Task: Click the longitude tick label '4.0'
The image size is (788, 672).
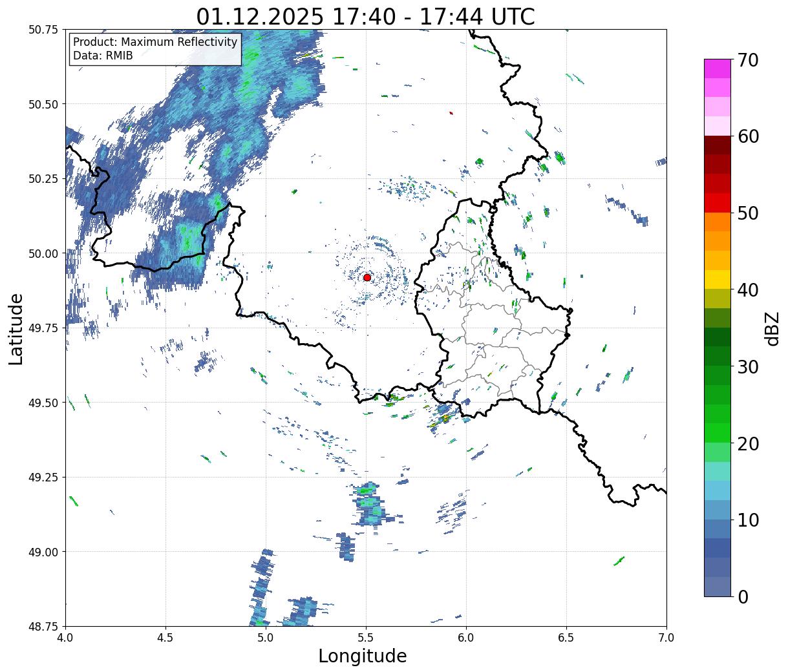Action: point(65,638)
